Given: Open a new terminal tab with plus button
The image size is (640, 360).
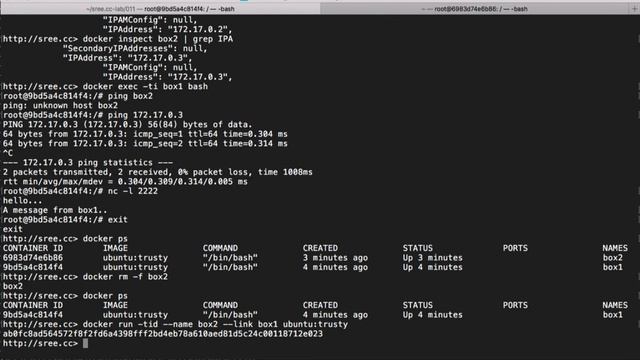Looking at the screenshot, I should point(635,9).
